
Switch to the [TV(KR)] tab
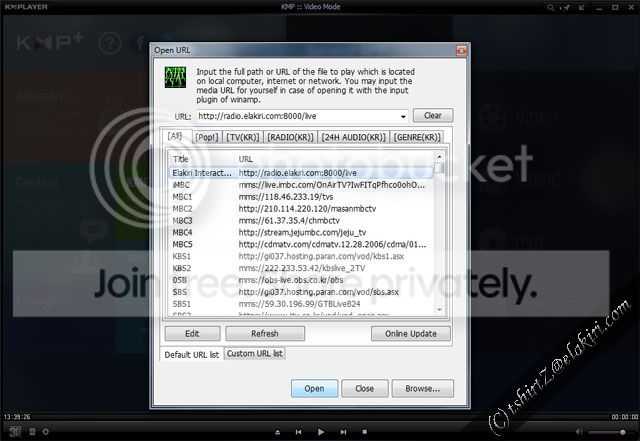pyautogui.click(x=243, y=137)
